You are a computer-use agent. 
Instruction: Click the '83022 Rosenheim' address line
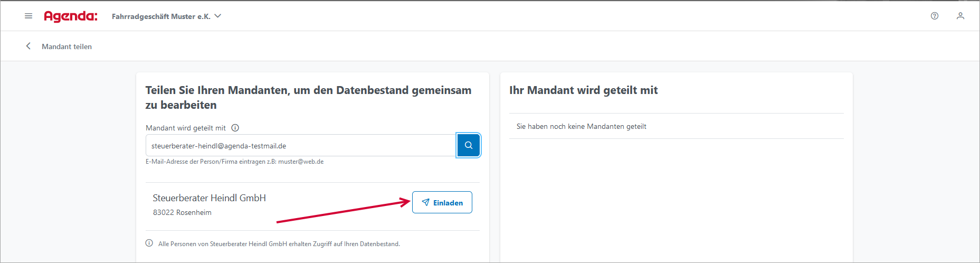182,212
